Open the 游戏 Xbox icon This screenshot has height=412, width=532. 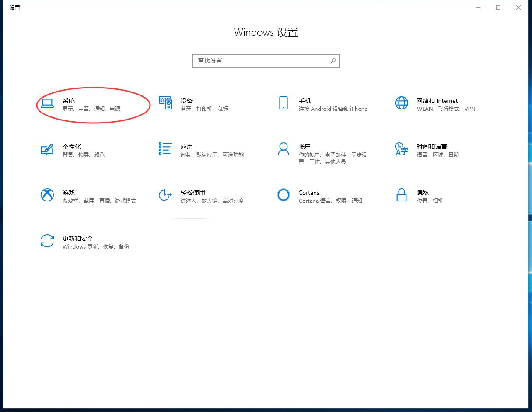pyautogui.click(x=47, y=195)
